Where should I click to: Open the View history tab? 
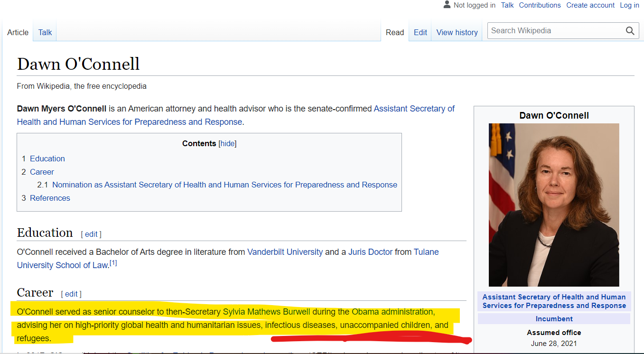[x=457, y=32]
